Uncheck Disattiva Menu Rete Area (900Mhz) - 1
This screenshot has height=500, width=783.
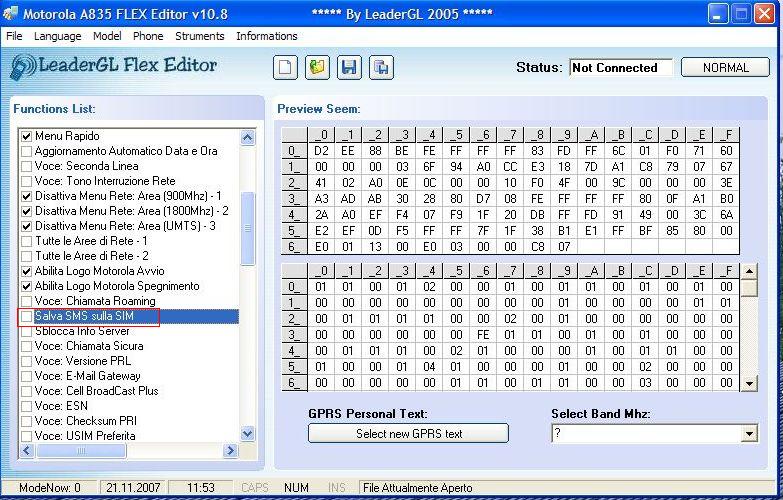click(26, 196)
